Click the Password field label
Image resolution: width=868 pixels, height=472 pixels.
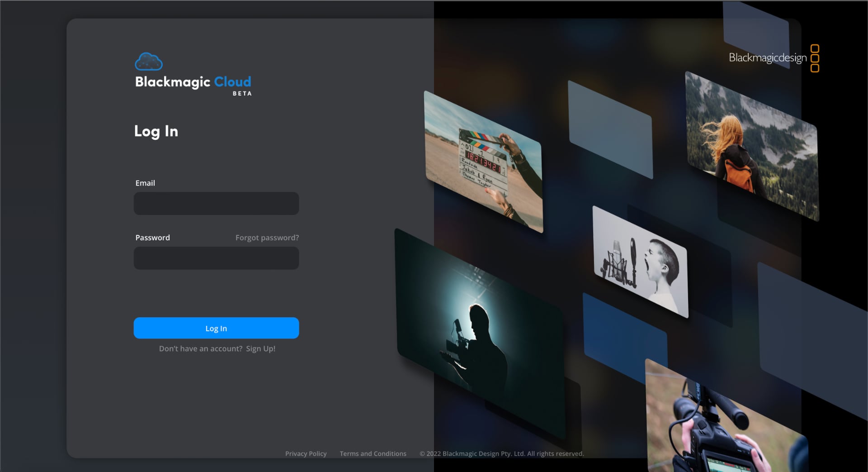tap(153, 238)
